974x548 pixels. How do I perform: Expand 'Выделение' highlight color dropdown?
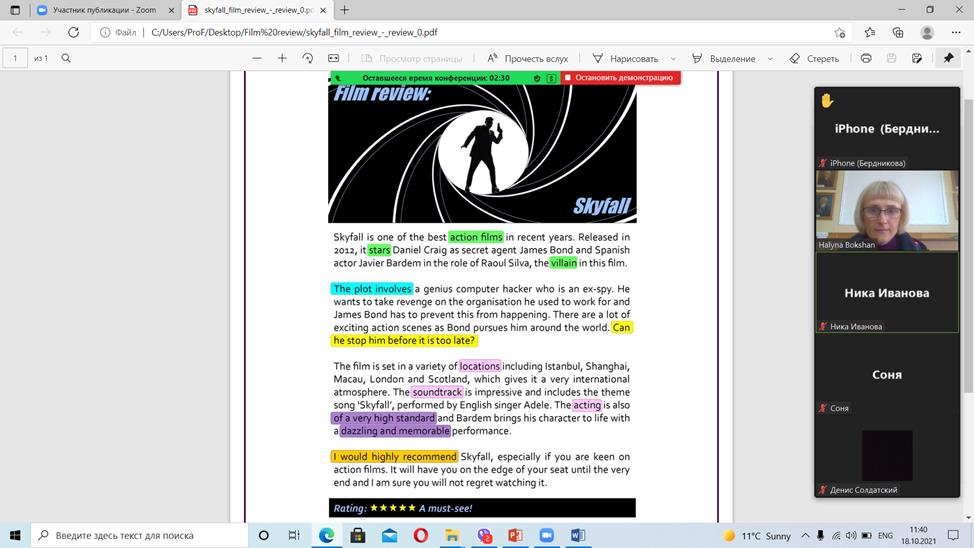click(x=770, y=58)
